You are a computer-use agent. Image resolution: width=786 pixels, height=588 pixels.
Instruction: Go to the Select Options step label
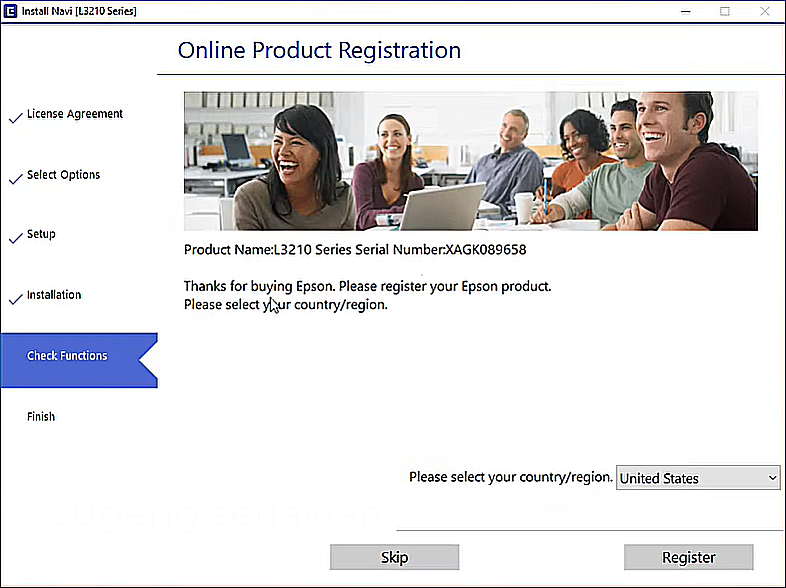click(x=63, y=175)
